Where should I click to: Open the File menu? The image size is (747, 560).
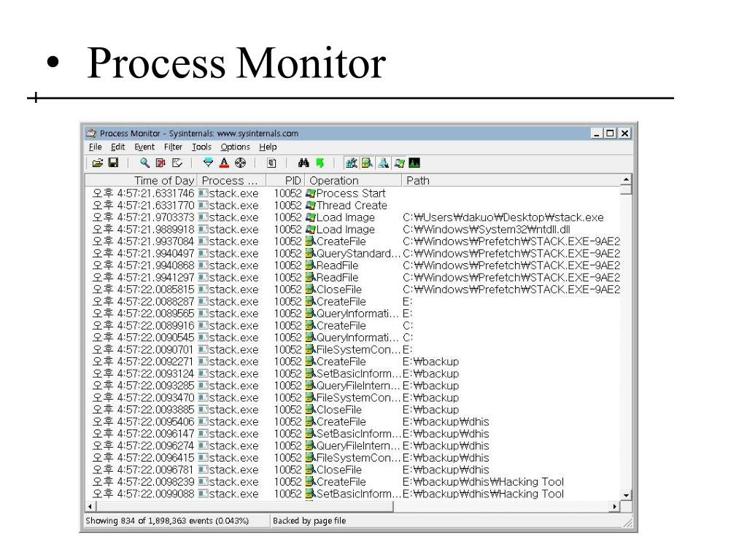coord(96,147)
